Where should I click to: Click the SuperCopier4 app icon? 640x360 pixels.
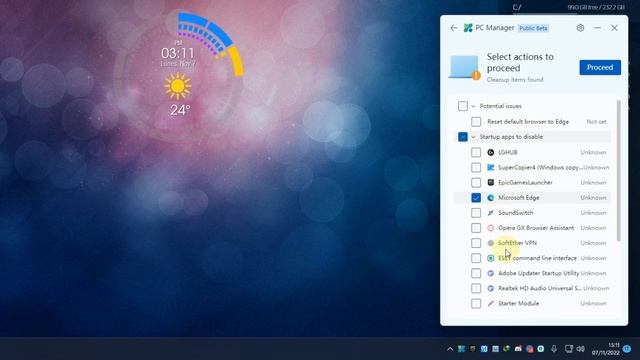click(x=491, y=167)
